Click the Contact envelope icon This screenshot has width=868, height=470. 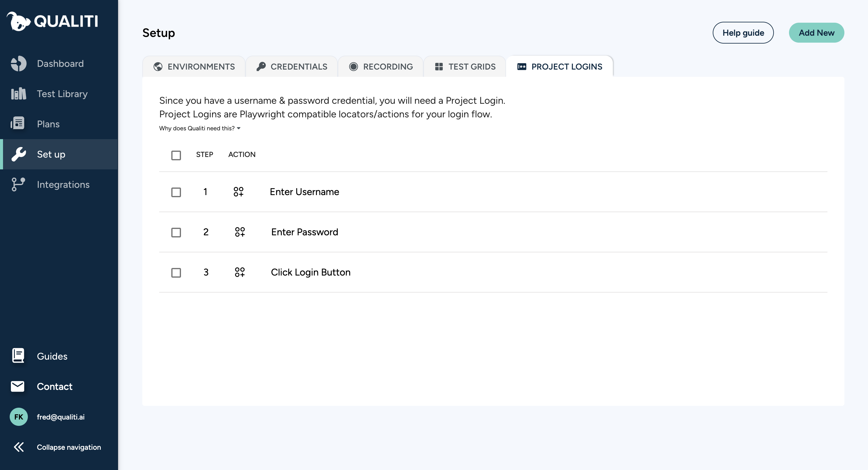click(x=18, y=387)
